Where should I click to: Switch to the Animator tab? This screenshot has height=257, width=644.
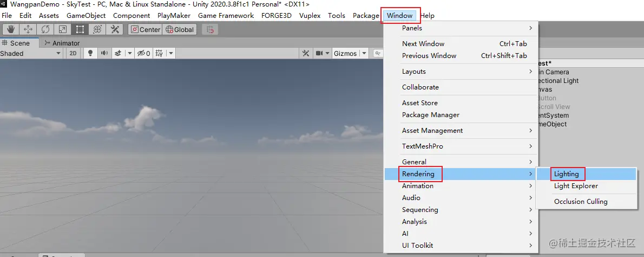pyautogui.click(x=62, y=43)
